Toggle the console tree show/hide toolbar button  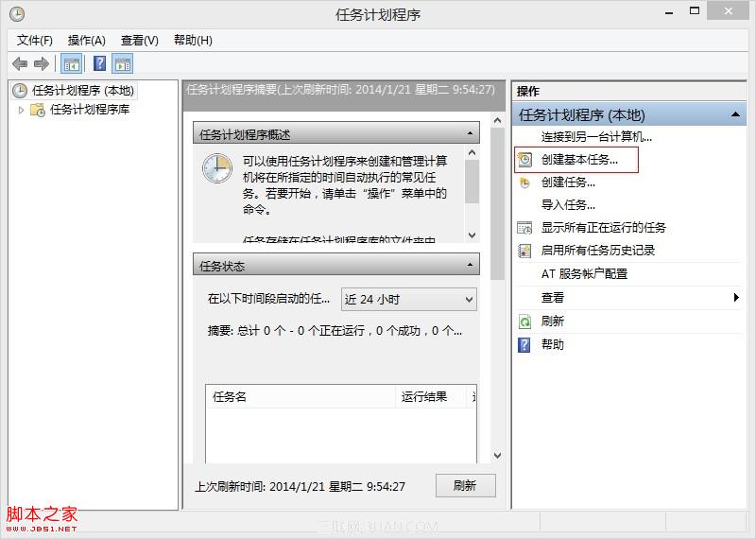pos(71,63)
